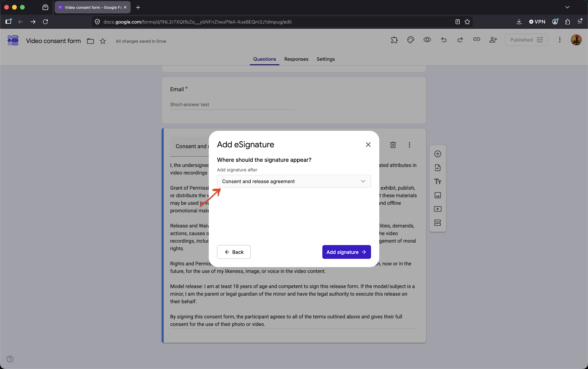Move form to folder icon
The width and height of the screenshot is (588, 369).
[x=90, y=41]
